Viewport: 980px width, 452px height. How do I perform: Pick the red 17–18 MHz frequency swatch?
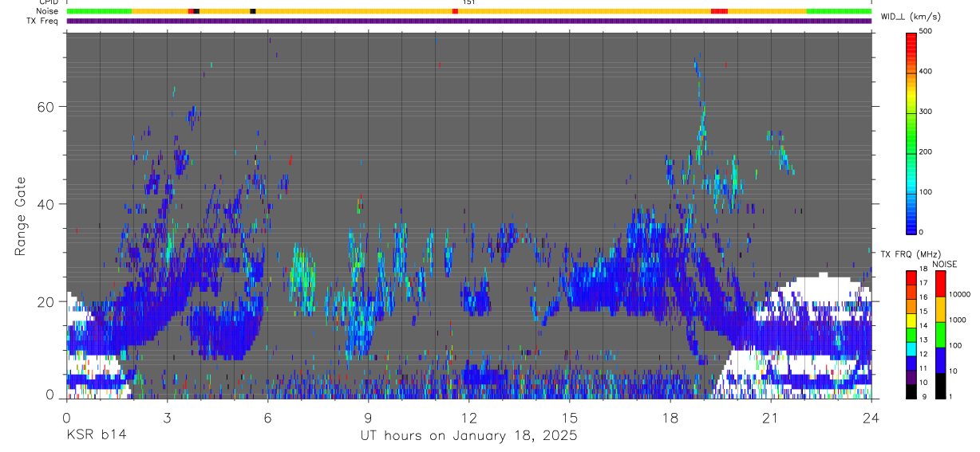pos(911,277)
